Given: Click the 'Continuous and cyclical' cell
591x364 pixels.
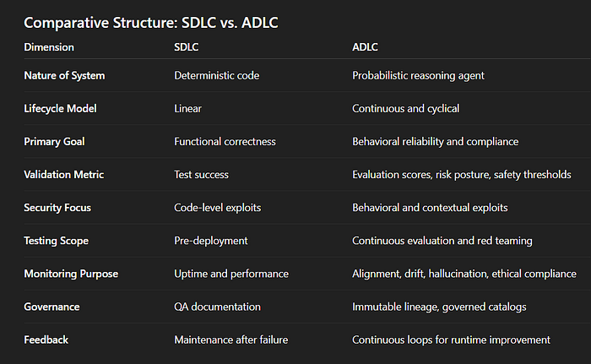Looking at the screenshot, I should pyautogui.click(x=405, y=109).
